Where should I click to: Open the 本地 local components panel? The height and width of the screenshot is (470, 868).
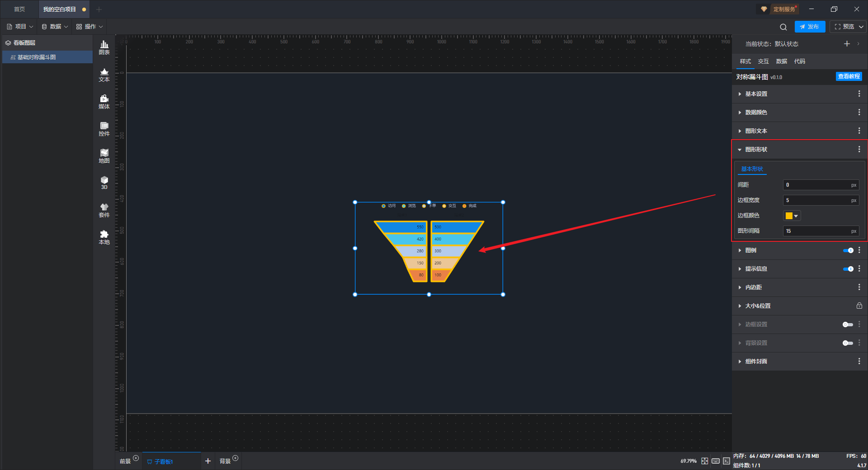(104, 237)
